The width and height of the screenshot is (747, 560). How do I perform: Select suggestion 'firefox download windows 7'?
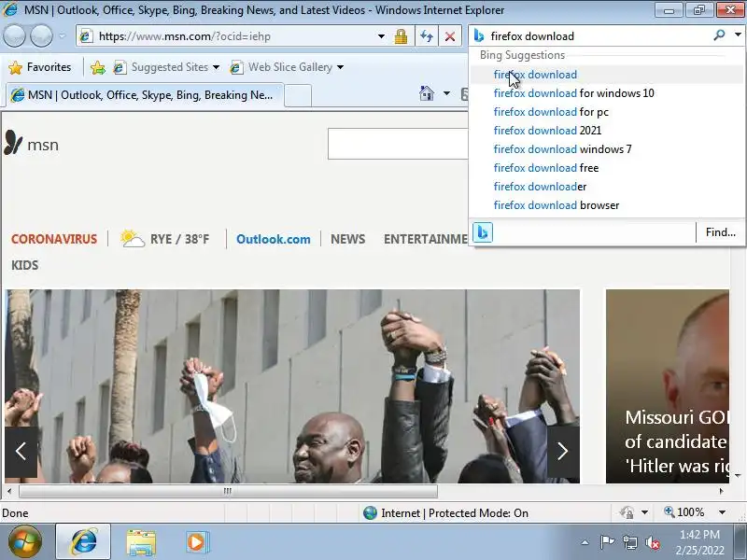click(x=606, y=149)
